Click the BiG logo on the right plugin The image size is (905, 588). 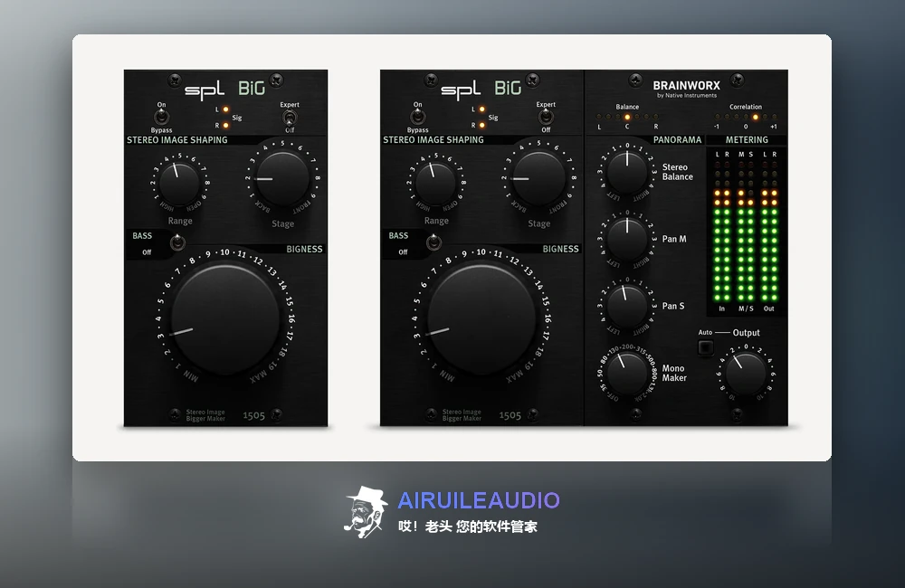pos(508,89)
